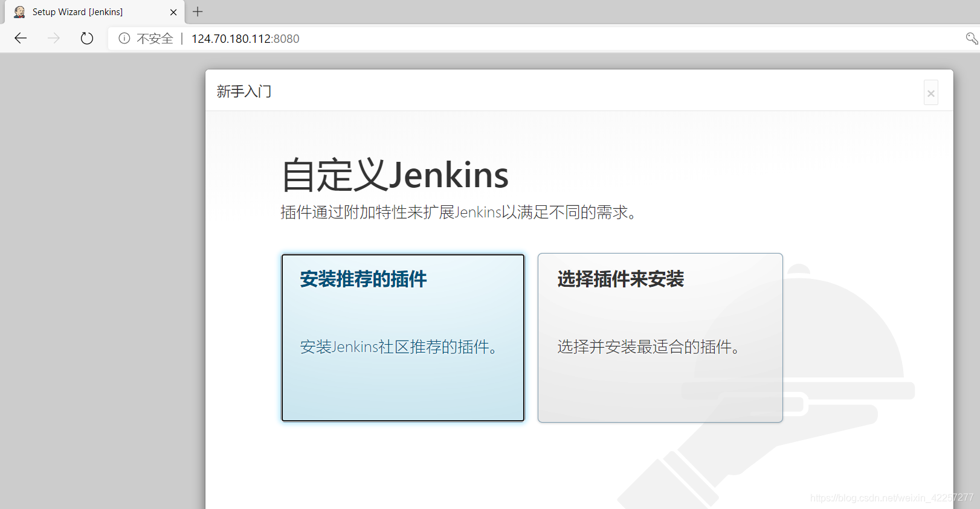980x509 pixels.
Task: Close the 新手入门 dialog with the X
Action: pos(931,93)
